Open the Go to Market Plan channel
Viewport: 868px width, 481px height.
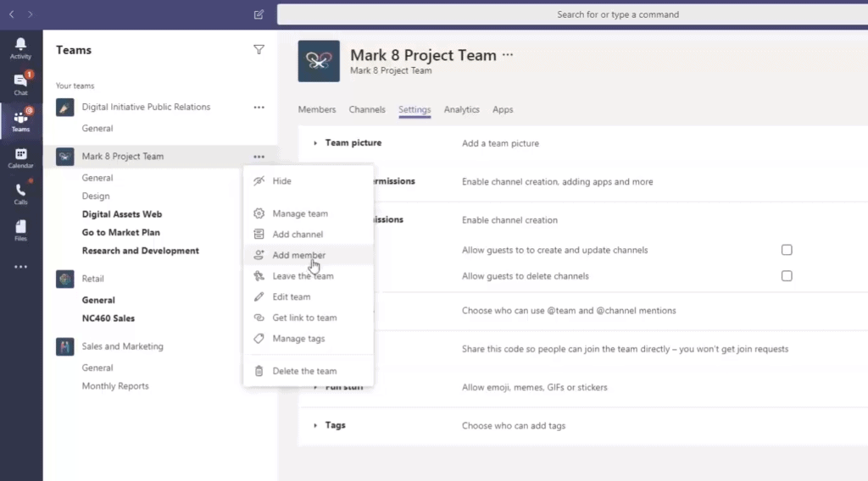120,232
